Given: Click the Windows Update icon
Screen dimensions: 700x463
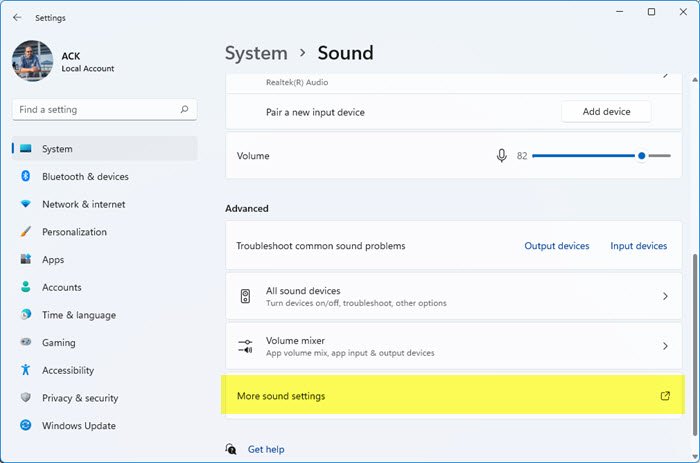Looking at the screenshot, I should (x=25, y=426).
